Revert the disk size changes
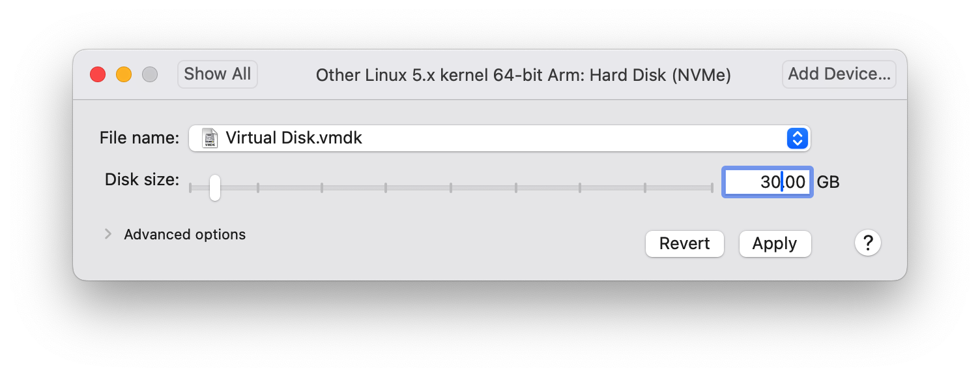 pyautogui.click(x=685, y=244)
